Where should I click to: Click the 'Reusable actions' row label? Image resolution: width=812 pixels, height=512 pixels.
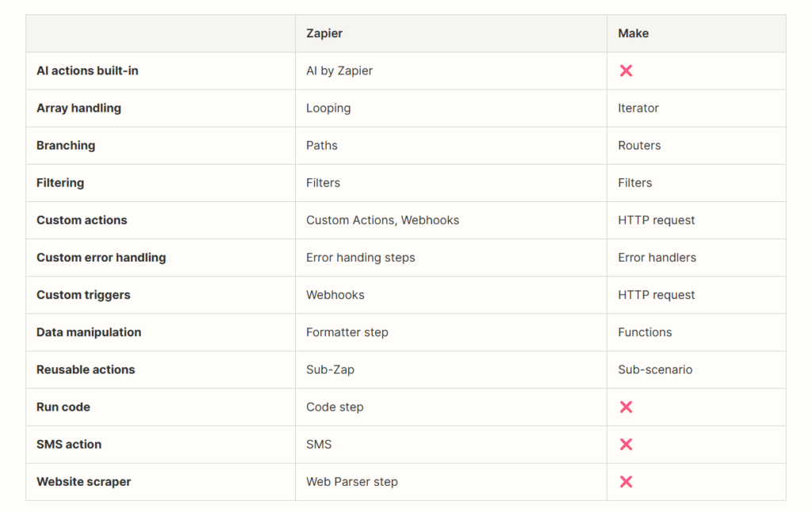pyautogui.click(x=86, y=369)
